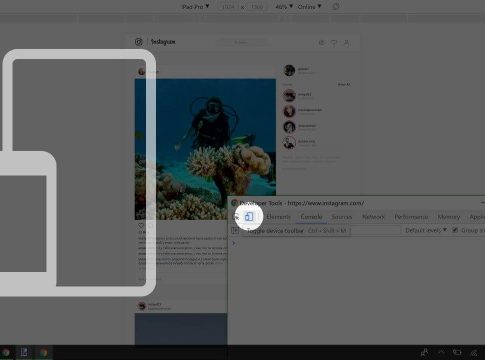Open Instagram activity heart icon
The width and height of the screenshot is (485, 360).
(334, 43)
